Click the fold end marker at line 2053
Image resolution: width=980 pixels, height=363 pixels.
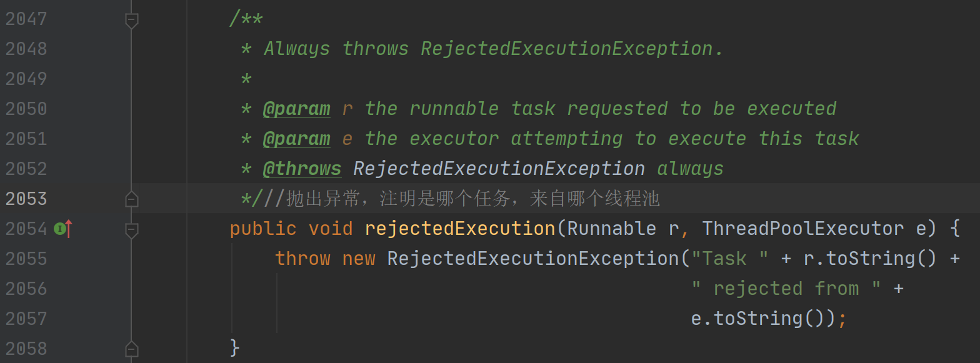point(131,199)
